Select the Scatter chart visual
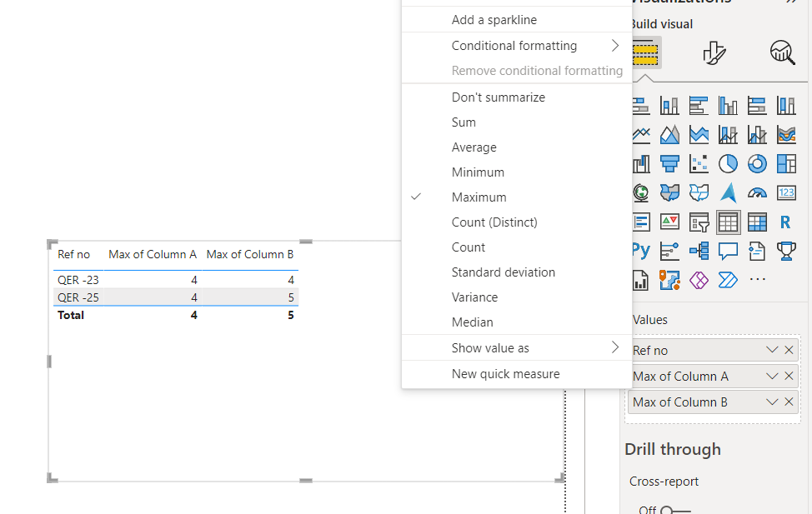Image resolution: width=812 pixels, height=514 pixels. point(699,164)
